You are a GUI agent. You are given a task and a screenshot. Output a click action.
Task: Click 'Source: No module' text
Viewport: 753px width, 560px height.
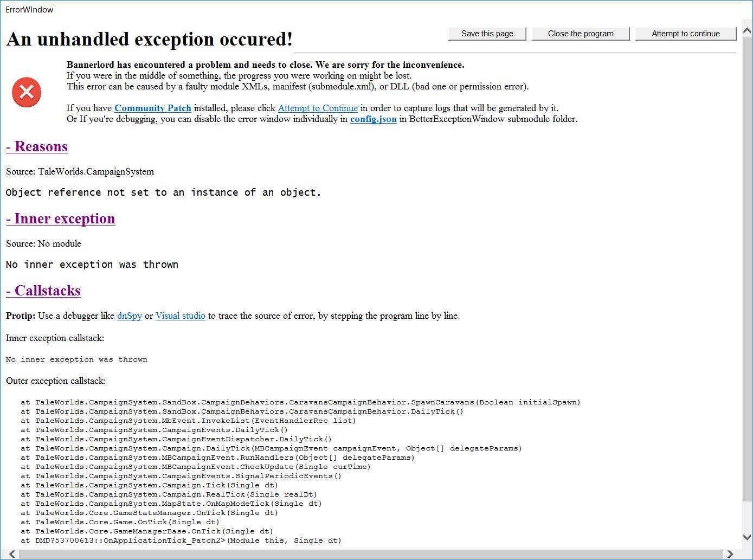43,243
